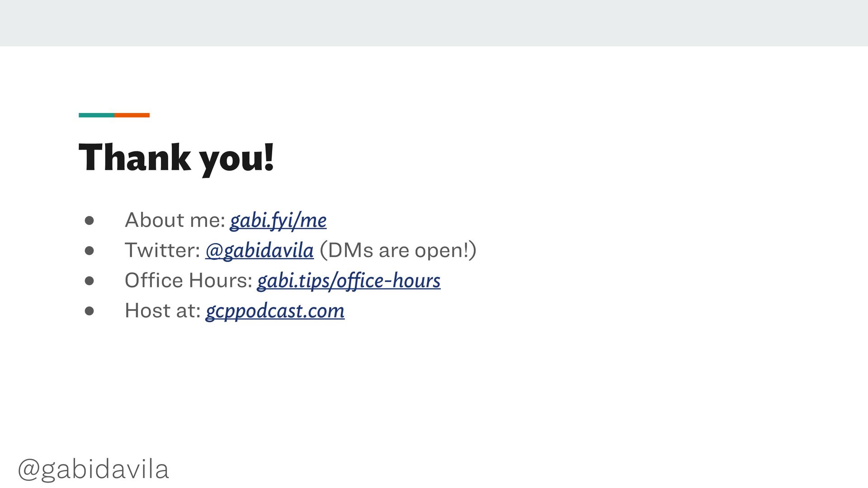The width and height of the screenshot is (868, 488).
Task: Open the @gabidavila Twitter link
Action: pos(259,250)
